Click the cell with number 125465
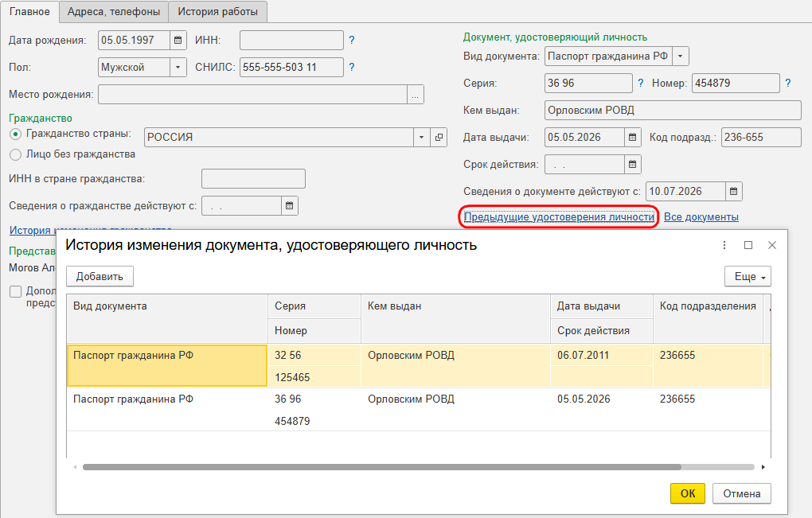This screenshot has width=812, height=518. click(314, 377)
